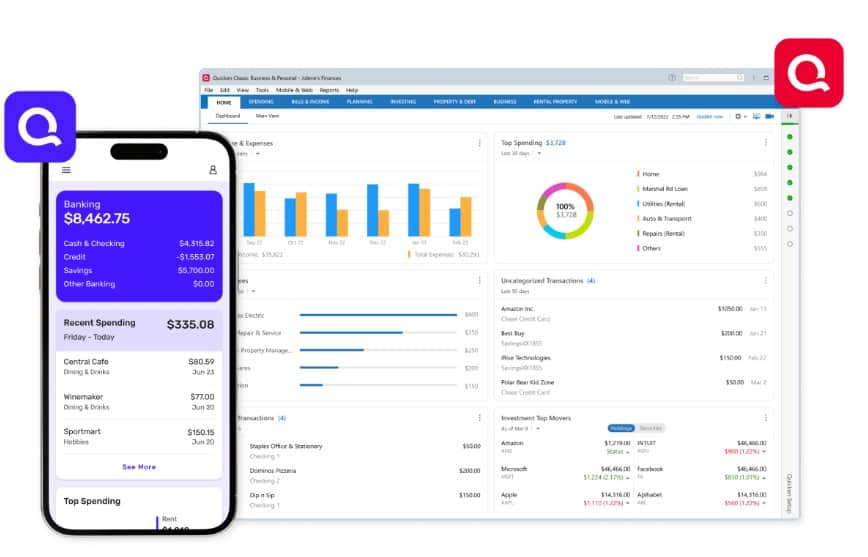Viewport: 868px width, 557px height.
Task: Open the Top Spending card three-dot menu
Action: click(766, 143)
